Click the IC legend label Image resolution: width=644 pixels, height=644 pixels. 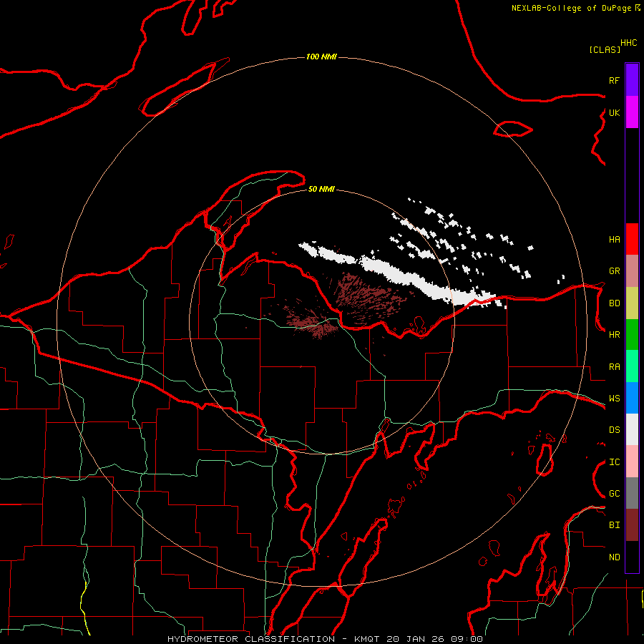point(614,462)
